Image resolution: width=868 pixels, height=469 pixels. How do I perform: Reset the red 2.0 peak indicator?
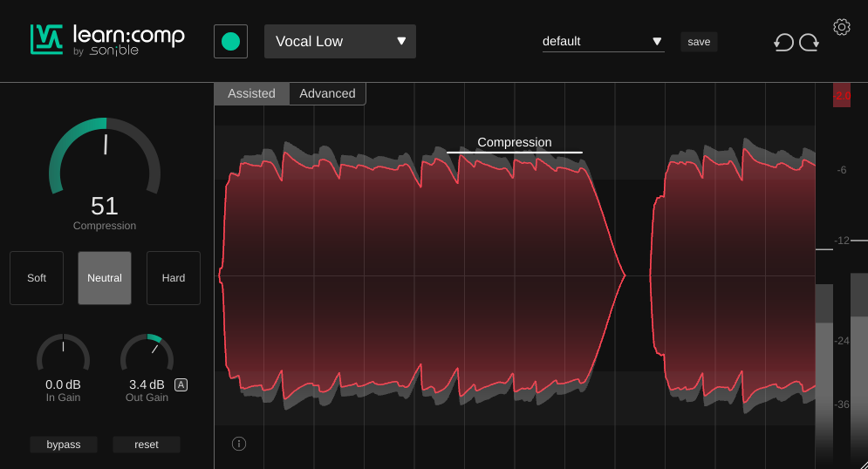point(842,95)
